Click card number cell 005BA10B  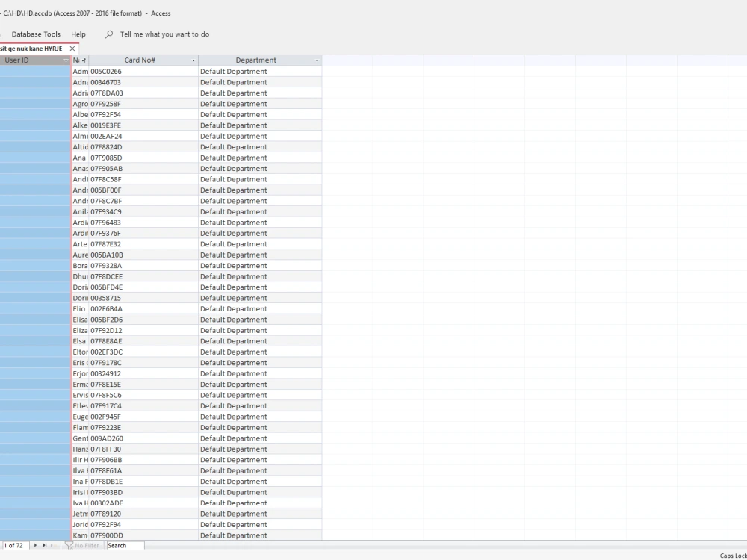(143, 255)
